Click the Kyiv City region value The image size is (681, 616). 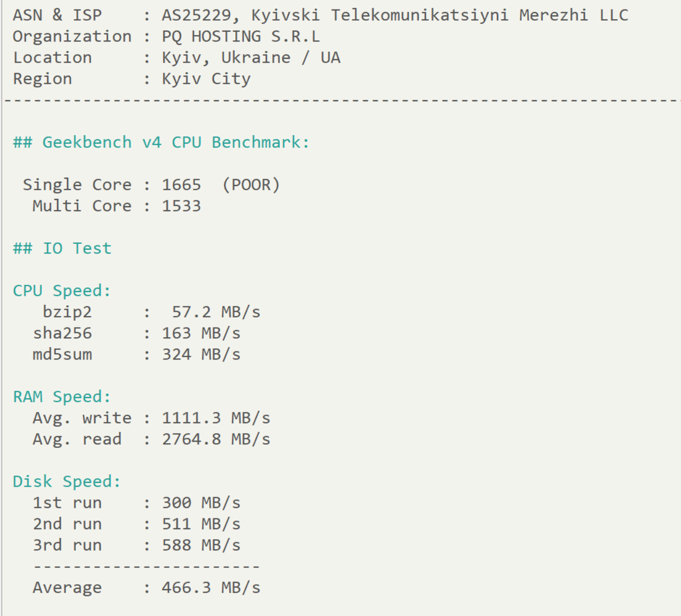[206, 79]
